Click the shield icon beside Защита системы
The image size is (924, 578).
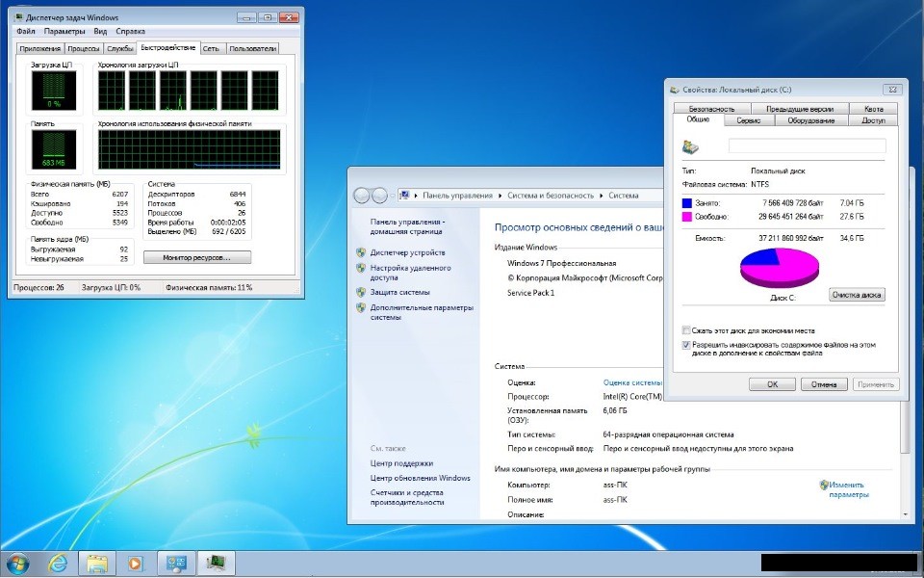[361, 292]
